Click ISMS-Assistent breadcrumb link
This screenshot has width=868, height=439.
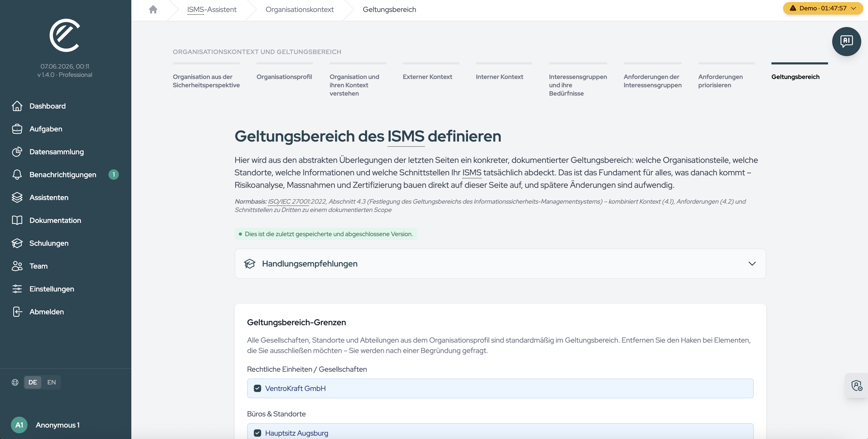click(x=212, y=9)
